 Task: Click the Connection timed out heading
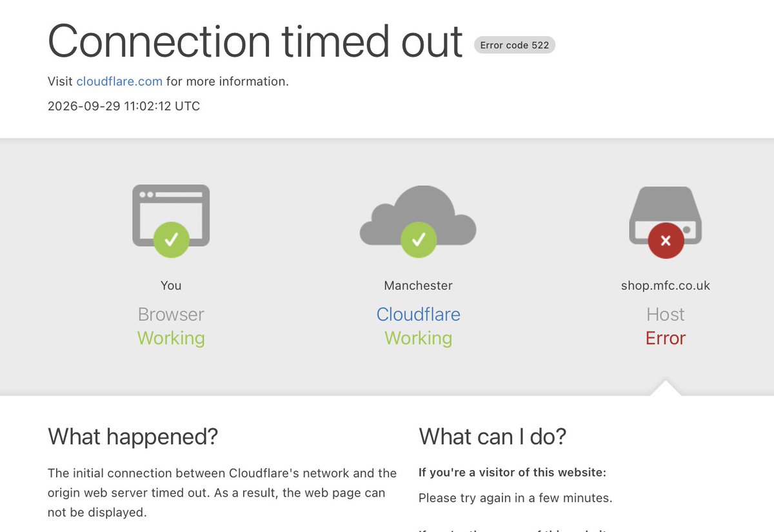coord(255,41)
